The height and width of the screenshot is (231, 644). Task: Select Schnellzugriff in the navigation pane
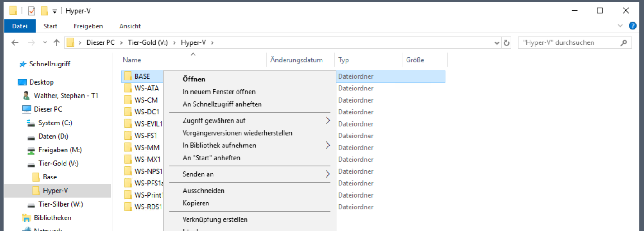click(50, 64)
